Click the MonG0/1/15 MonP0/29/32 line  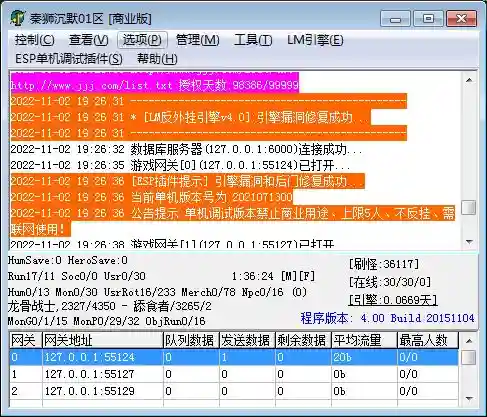coord(107,321)
